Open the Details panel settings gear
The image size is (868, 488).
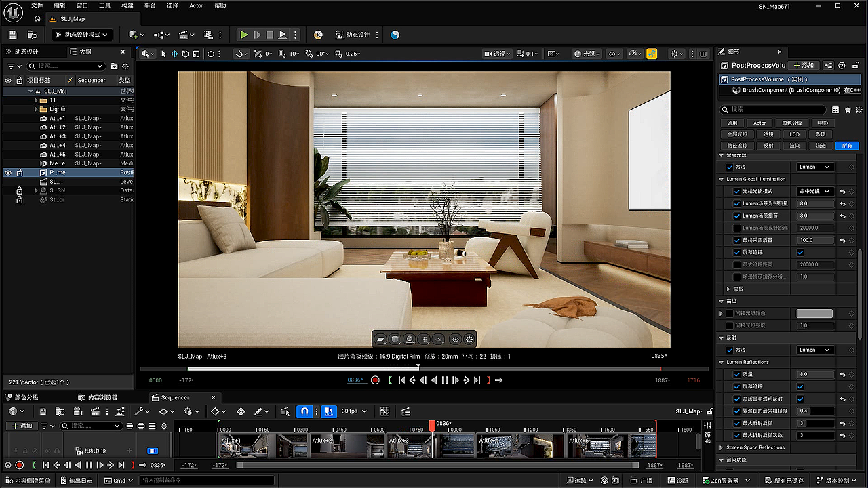[x=859, y=109]
